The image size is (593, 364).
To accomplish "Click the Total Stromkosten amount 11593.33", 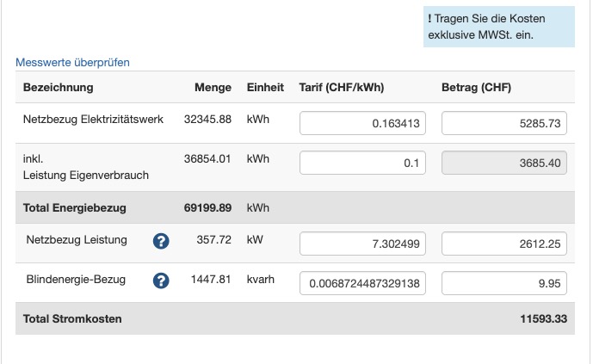I will click(x=541, y=319).
